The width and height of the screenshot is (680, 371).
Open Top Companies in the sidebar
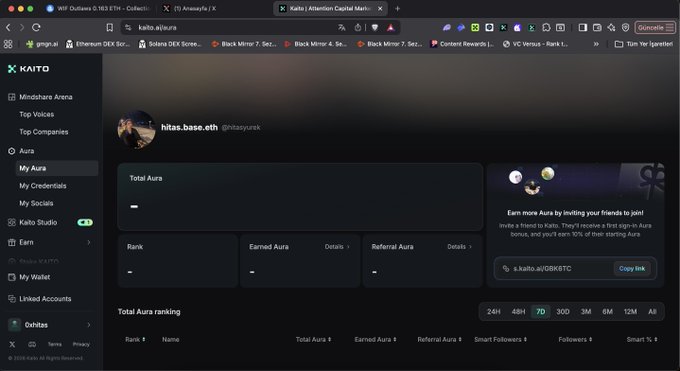43,131
